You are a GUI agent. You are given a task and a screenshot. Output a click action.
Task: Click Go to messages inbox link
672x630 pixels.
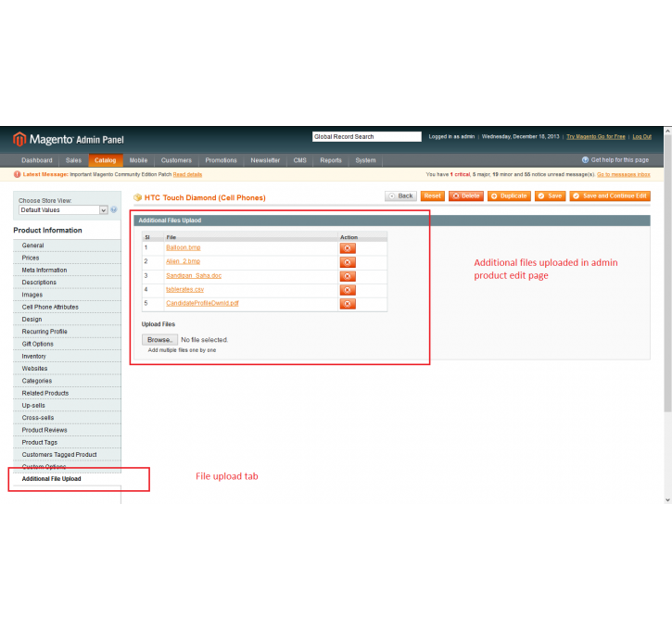pos(624,174)
